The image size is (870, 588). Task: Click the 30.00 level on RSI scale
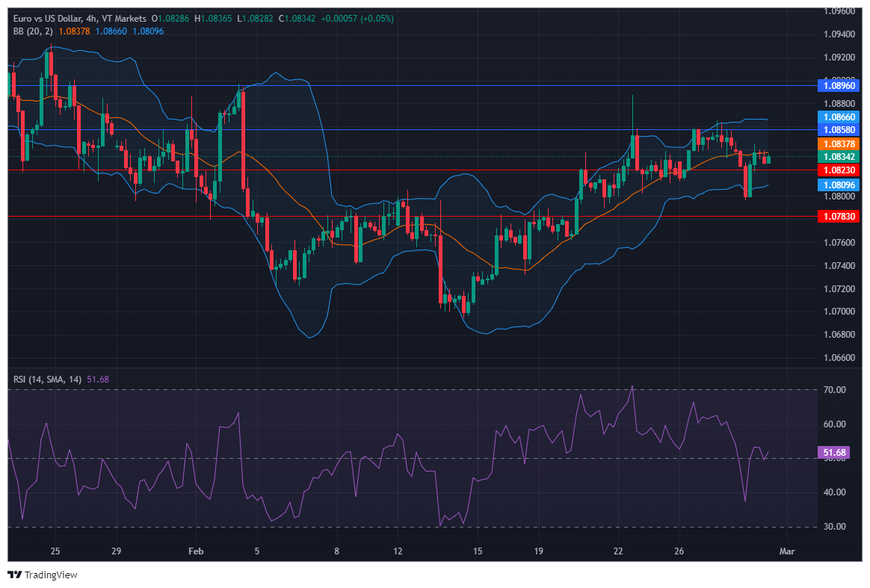[834, 527]
